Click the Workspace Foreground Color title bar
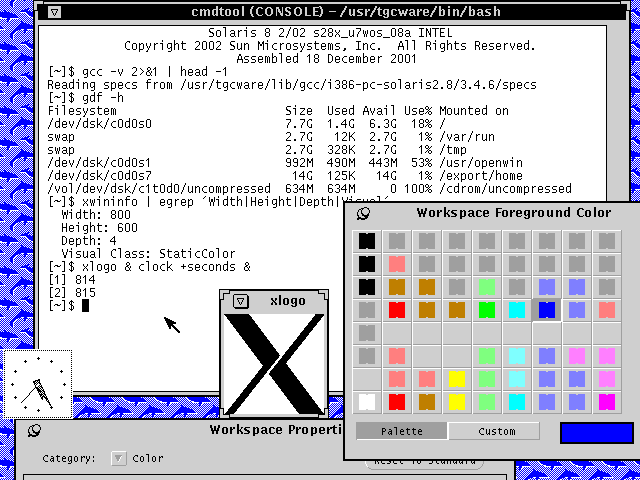This screenshot has width=640, height=480. pyautogui.click(x=513, y=213)
